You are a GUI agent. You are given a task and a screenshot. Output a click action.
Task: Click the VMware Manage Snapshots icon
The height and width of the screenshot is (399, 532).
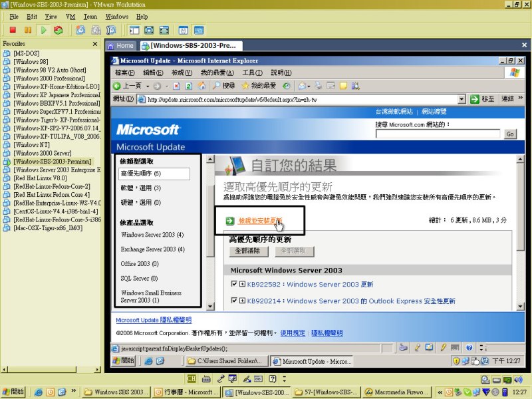point(111,30)
